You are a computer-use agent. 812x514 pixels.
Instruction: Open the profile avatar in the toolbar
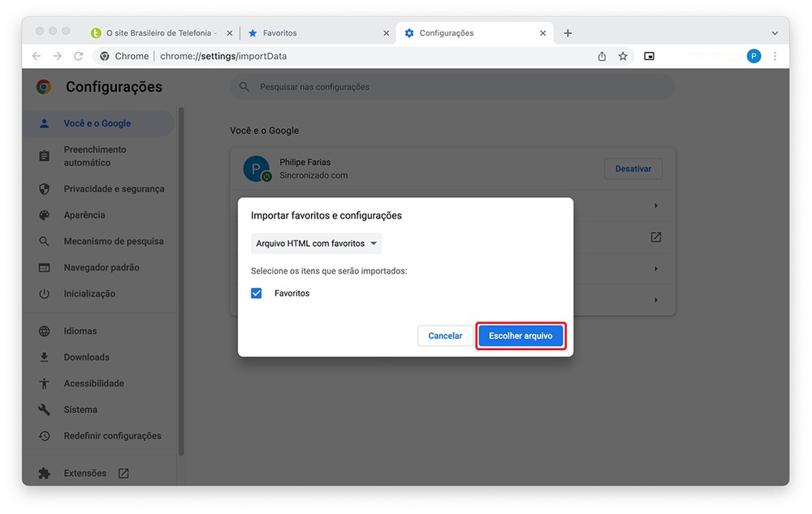click(x=754, y=56)
